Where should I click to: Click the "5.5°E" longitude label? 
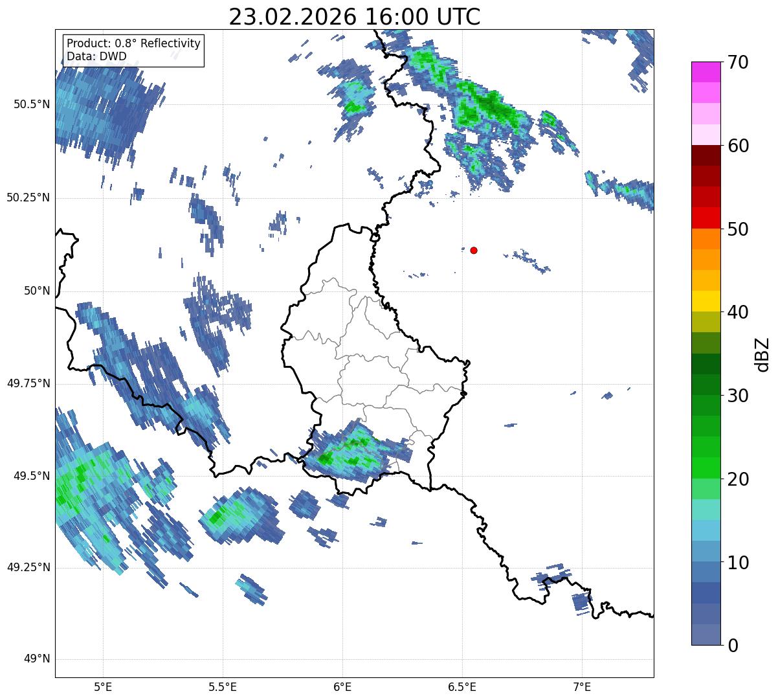[223, 687]
